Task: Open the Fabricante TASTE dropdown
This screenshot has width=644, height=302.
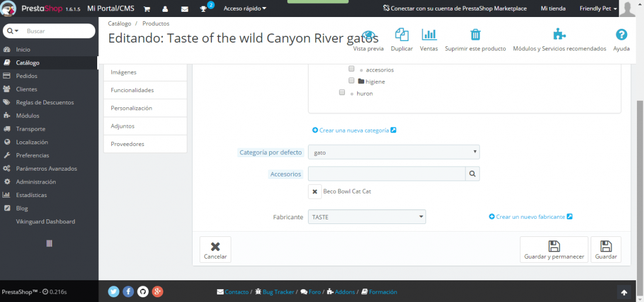Action: 366,217
